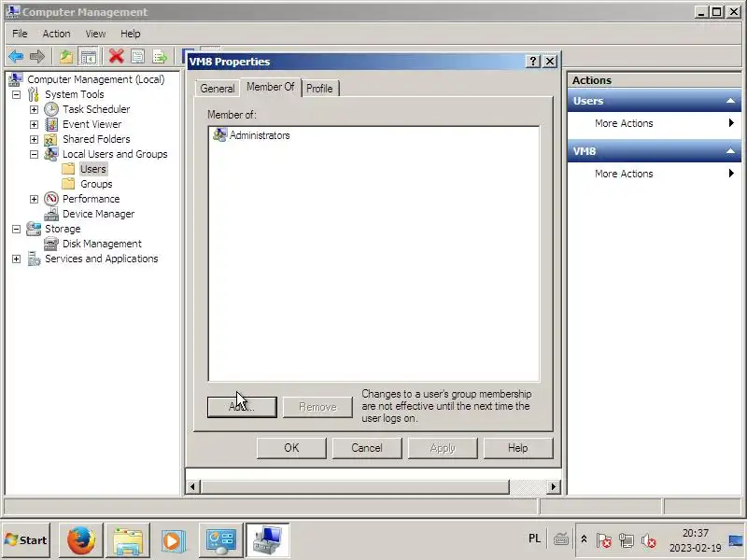Image resolution: width=747 pixels, height=560 pixels.
Task: Select the Groups folder in tree
Action: click(96, 184)
